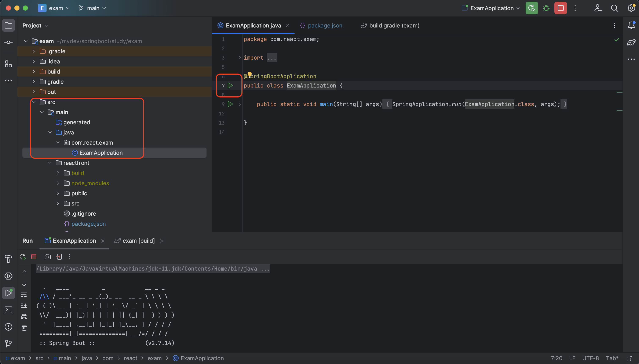Stop the running app with red stop button

tap(561, 8)
